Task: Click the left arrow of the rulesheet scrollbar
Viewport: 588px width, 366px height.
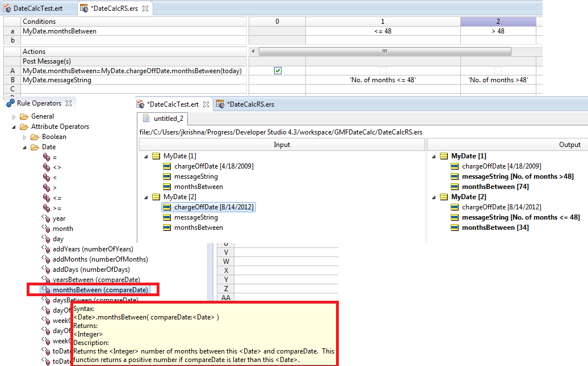Action: [253, 52]
